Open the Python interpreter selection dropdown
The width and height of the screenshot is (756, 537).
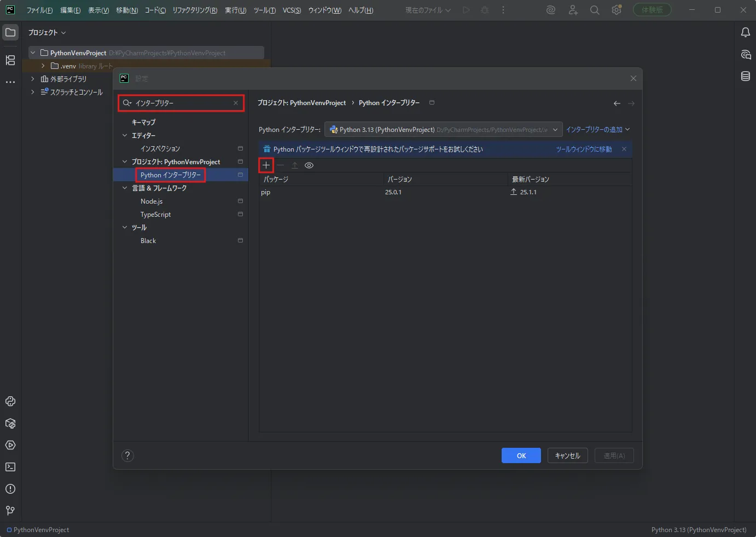point(444,130)
